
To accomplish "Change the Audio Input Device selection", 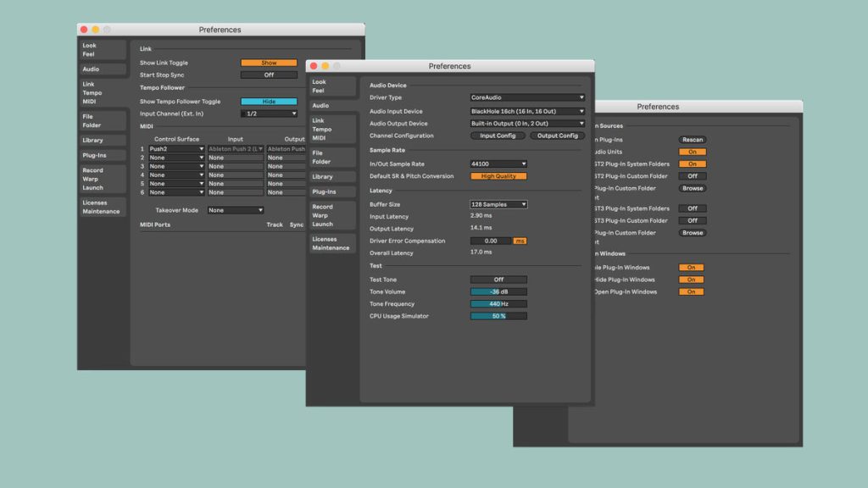I will [x=526, y=111].
